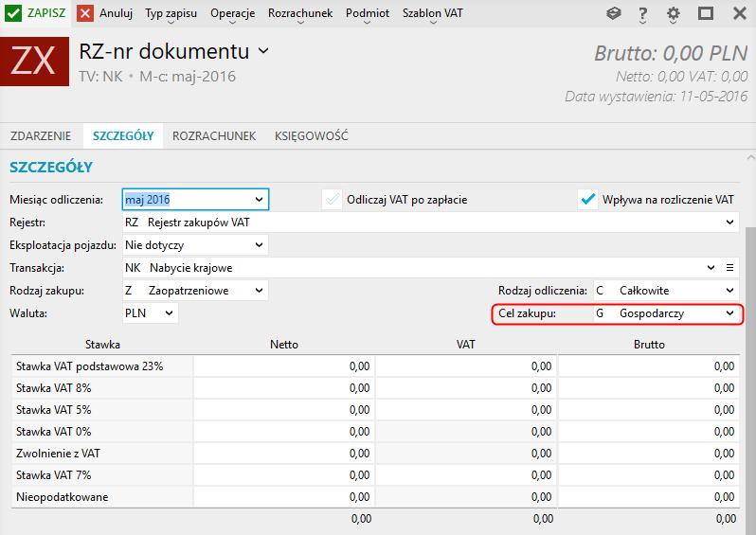Click Netto cell for Stawka VAT podstawowa 23%
This screenshot has height=535, width=756.
(284, 366)
